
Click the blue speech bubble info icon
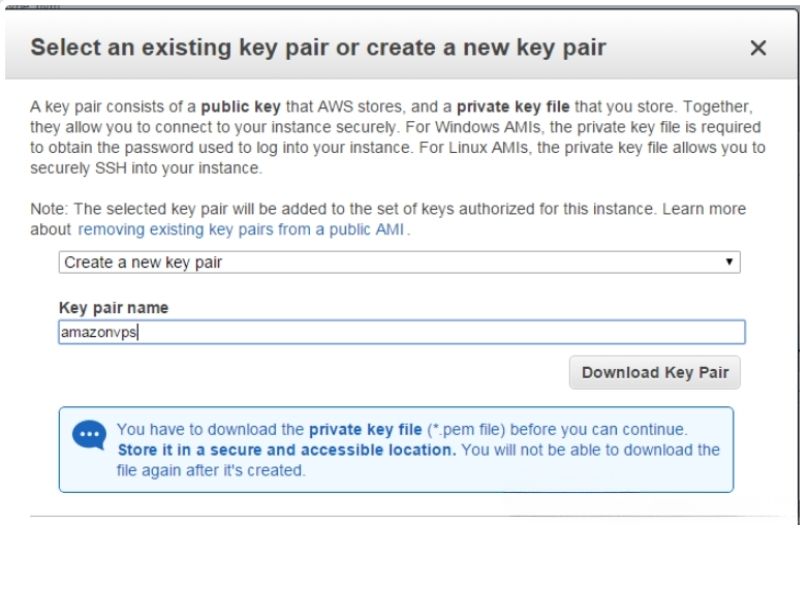click(x=89, y=435)
